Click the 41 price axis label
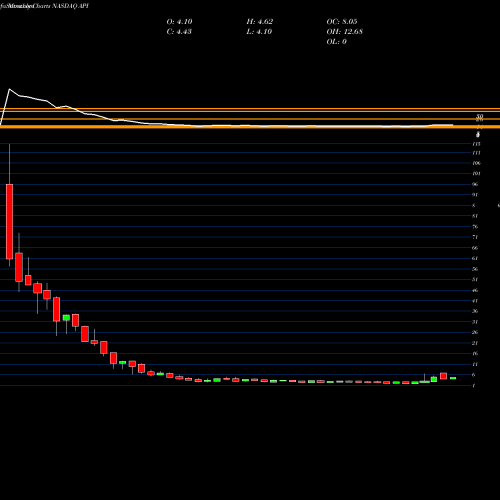Screen dimensions: 500x500 [475, 301]
